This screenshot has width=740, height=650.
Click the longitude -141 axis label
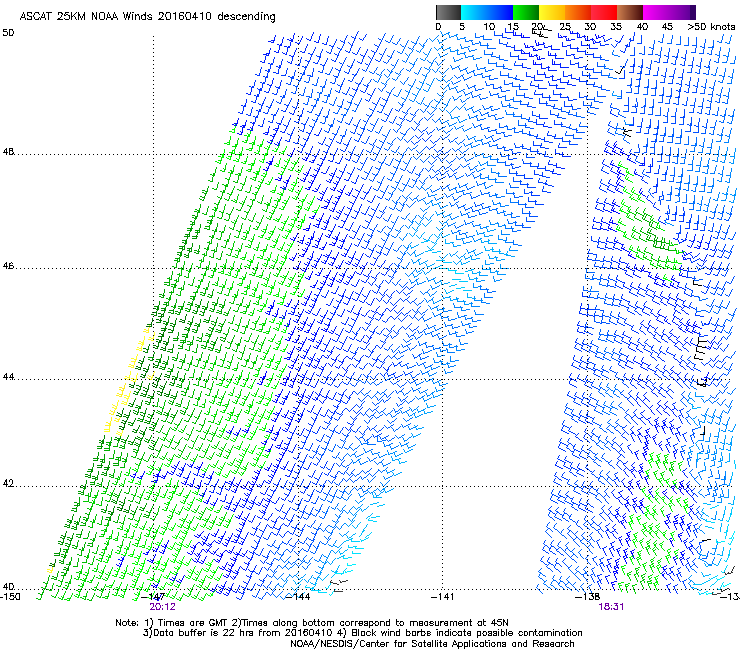tap(443, 596)
